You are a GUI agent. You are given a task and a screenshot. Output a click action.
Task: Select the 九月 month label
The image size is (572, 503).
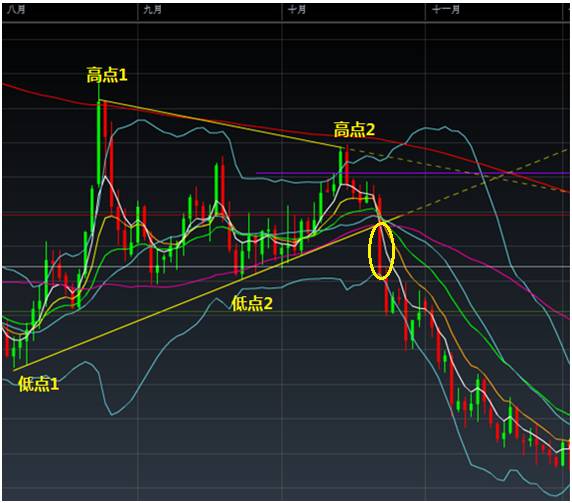click(152, 9)
